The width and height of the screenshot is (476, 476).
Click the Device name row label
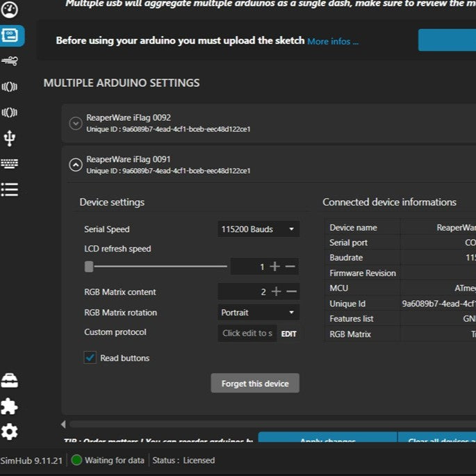(x=354, y=228)
